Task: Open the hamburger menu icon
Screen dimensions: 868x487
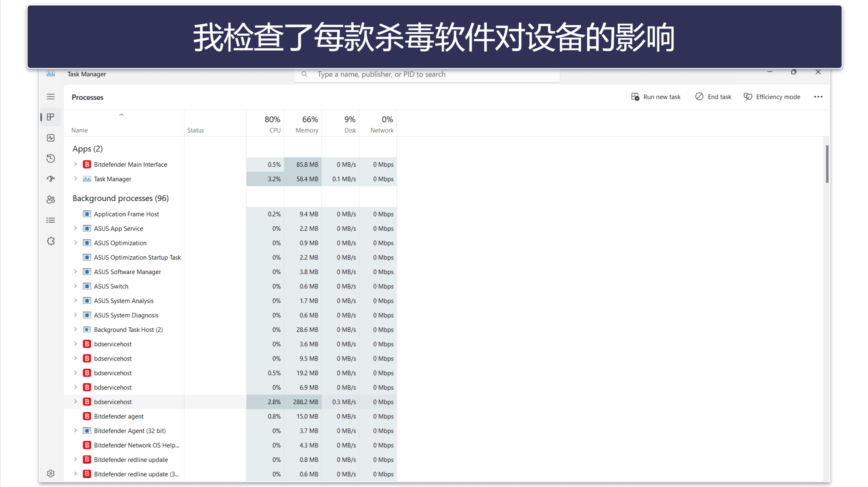Action: 51,97
